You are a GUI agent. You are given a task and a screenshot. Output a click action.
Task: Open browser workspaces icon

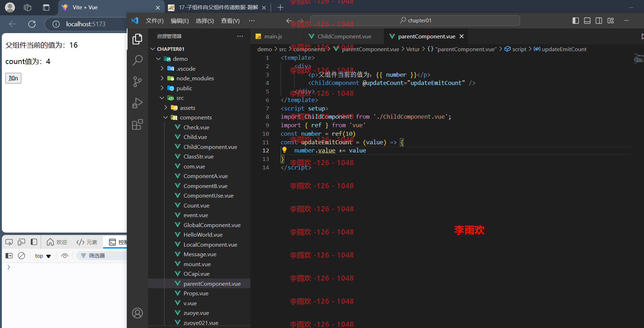pos(27,7)
